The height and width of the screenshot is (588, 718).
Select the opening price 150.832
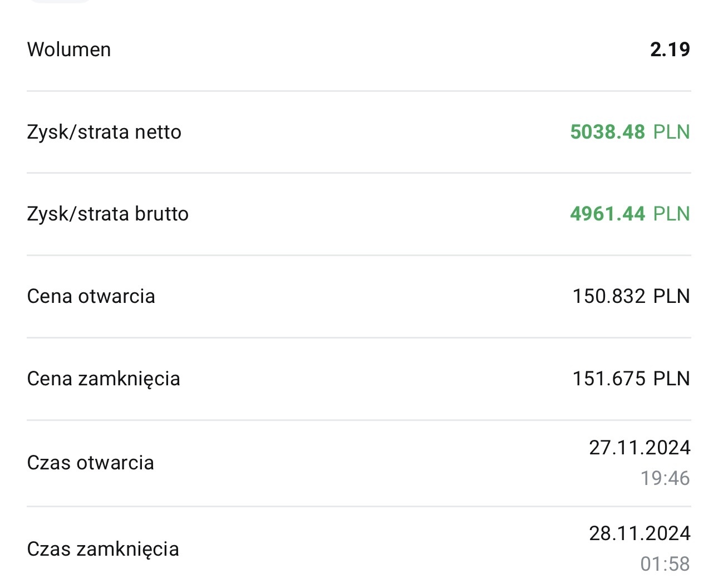point(609,296)
